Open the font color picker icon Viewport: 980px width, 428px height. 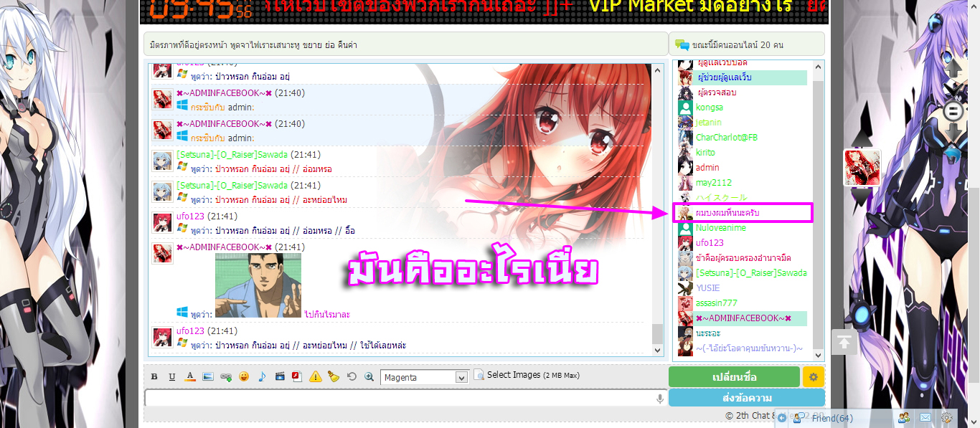(190, 376)
